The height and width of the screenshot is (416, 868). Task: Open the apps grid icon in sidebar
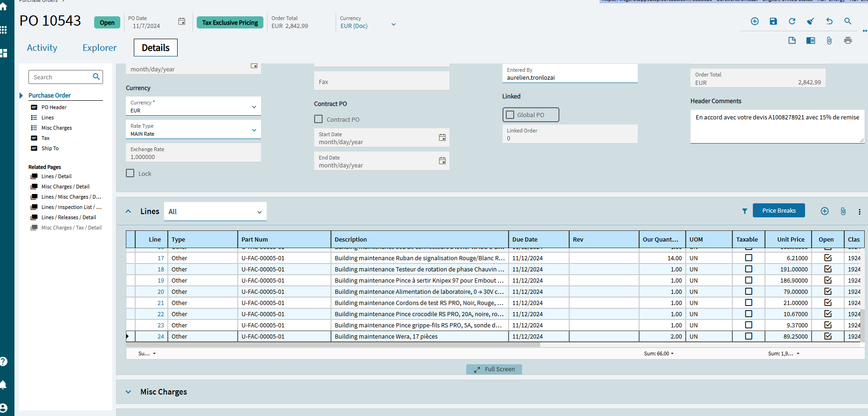point(4,30)
